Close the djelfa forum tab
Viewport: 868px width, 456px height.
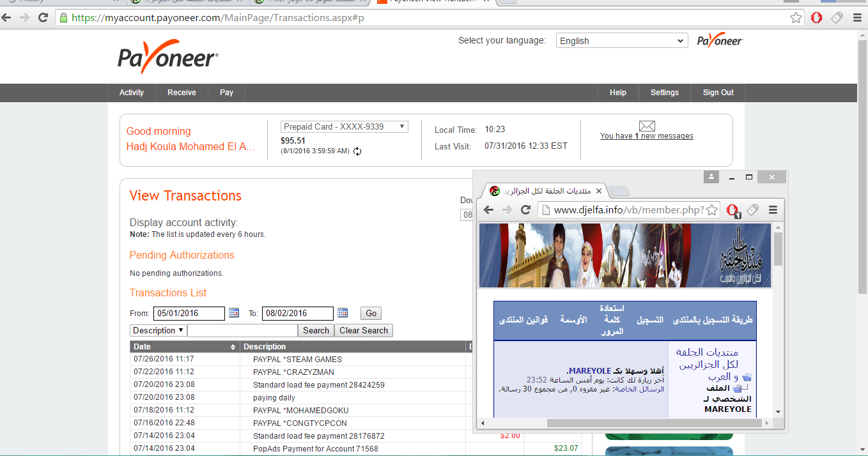tap(599, 191)
